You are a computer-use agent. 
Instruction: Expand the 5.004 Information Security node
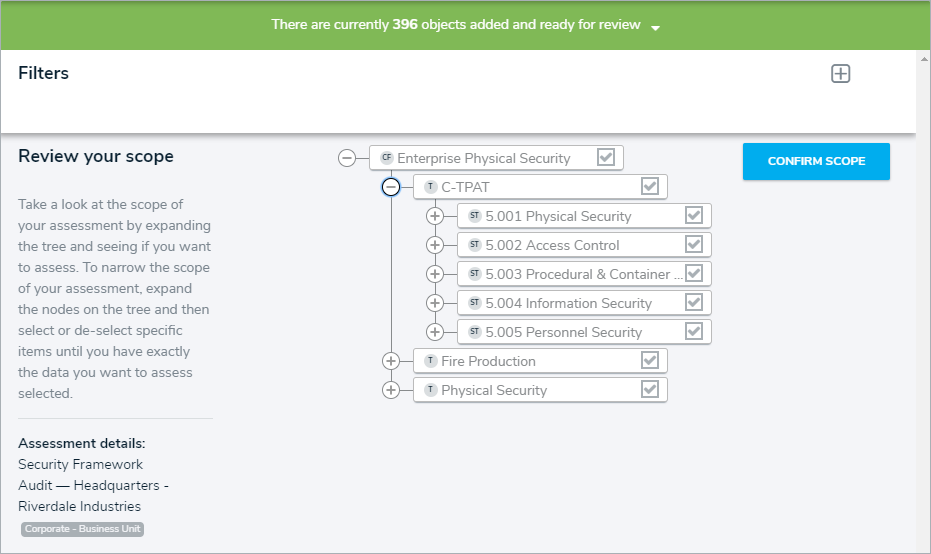pyautogui.click(x=435, y=303)
